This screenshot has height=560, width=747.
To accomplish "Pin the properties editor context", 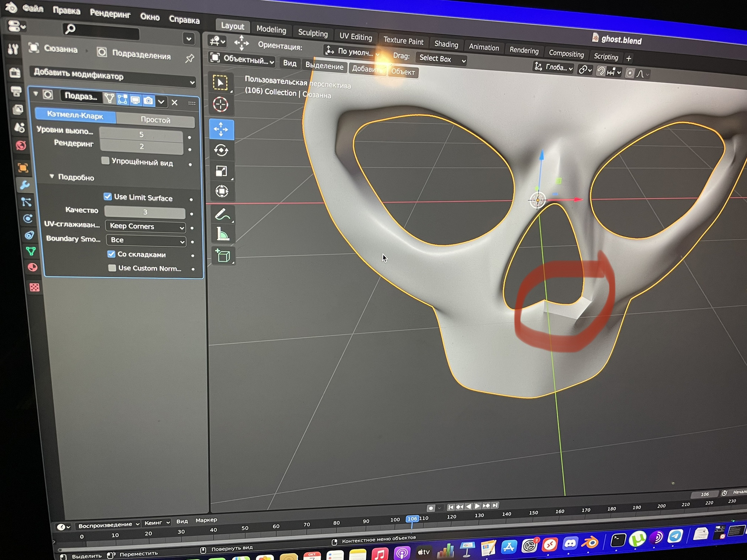I will (x=189, y=58).
